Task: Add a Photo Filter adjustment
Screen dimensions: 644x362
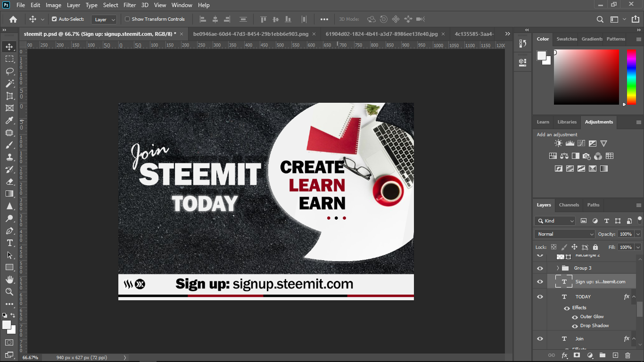Action: [x=586, y=156]
